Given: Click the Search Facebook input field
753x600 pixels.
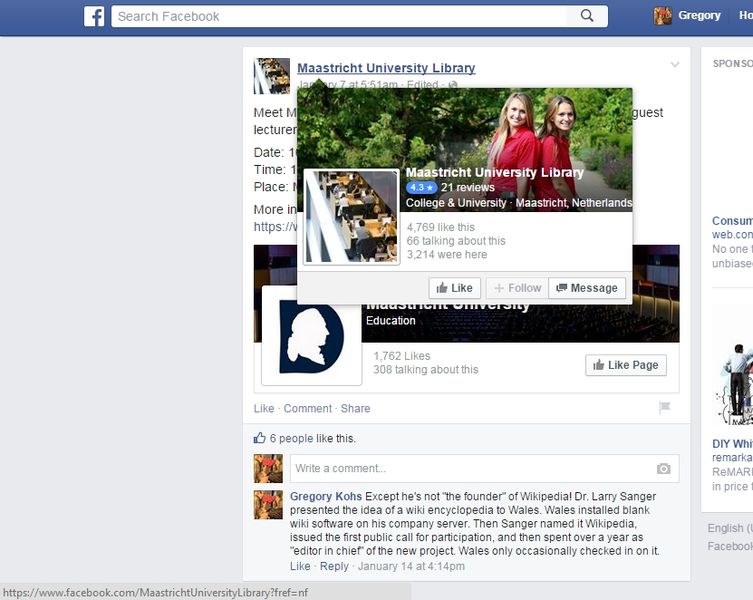Looking at the screenshot, I should pyautogui.click(x=340, y=16).
